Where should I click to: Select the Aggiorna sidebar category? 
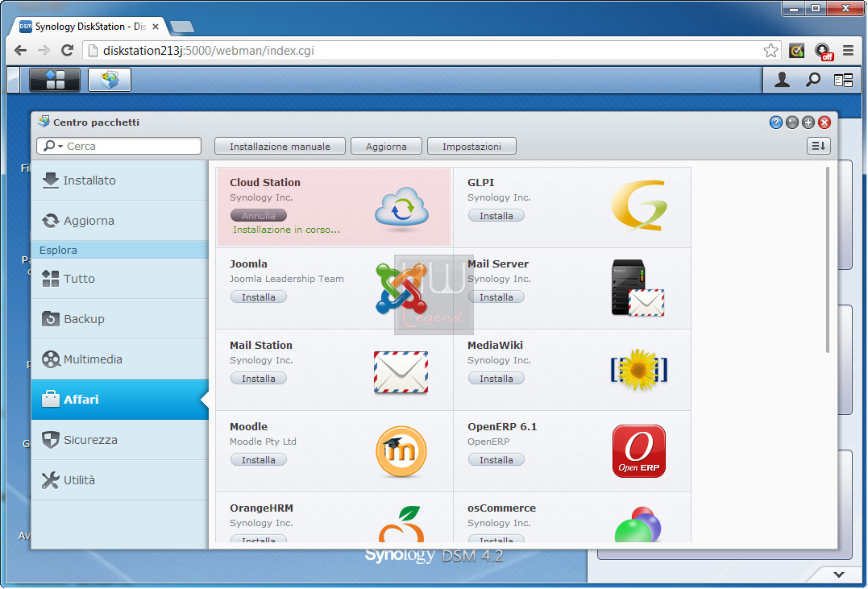click(x=119, y=221)
